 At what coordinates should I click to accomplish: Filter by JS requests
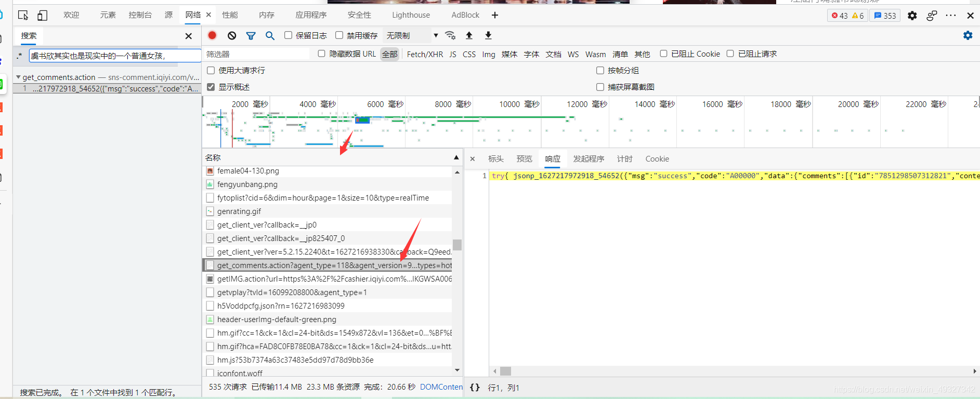pos(453,54)
